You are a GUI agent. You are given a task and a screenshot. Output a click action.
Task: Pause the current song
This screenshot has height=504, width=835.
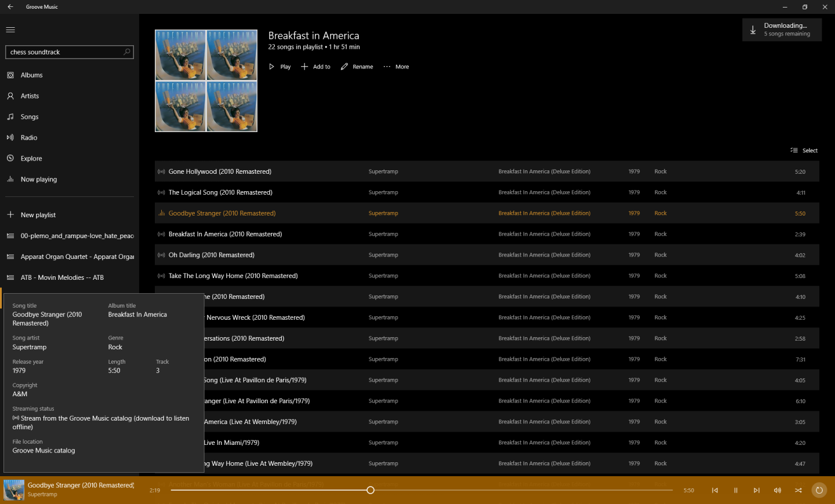(736, 490)
